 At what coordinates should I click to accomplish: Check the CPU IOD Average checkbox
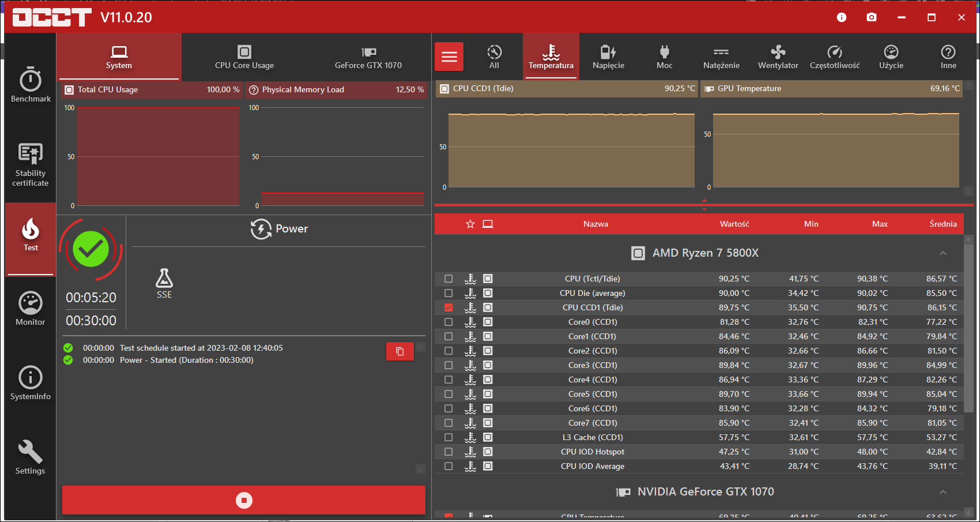(x=448, y=466)
